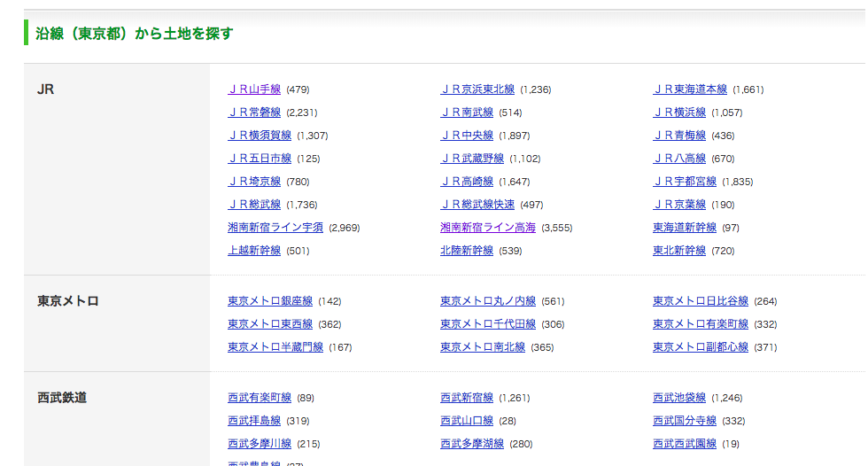
Task: Click the 沿線（東京都）から土地を探す heading
Action: 135,34
